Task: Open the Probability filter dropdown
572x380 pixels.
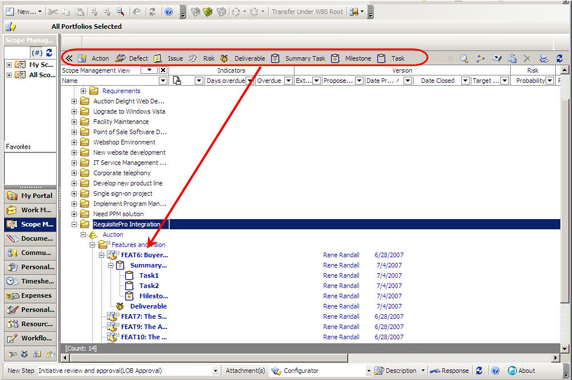Action: [549, 81]
